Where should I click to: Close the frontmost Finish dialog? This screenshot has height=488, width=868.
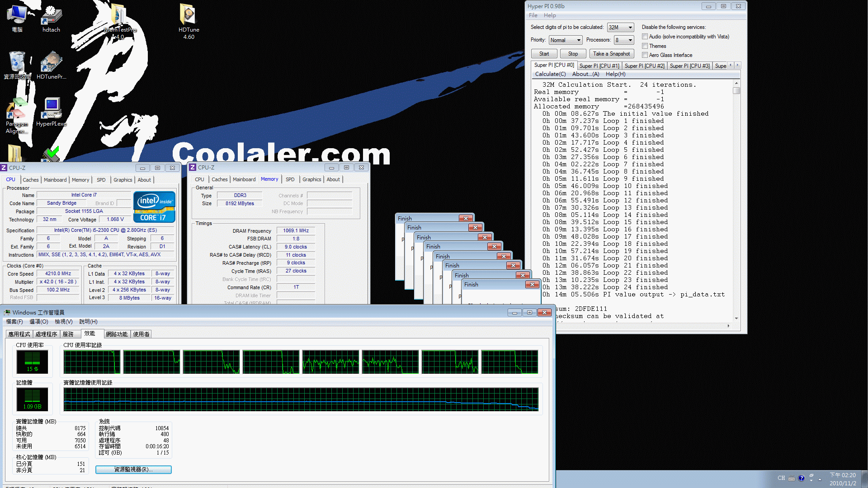(532, 284)
